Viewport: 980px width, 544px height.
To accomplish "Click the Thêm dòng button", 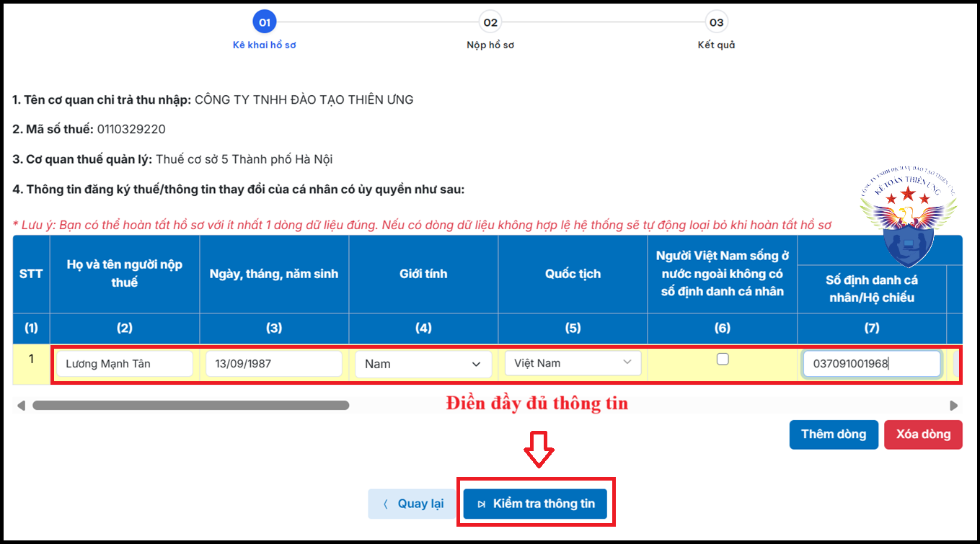I will pos(834,434).
